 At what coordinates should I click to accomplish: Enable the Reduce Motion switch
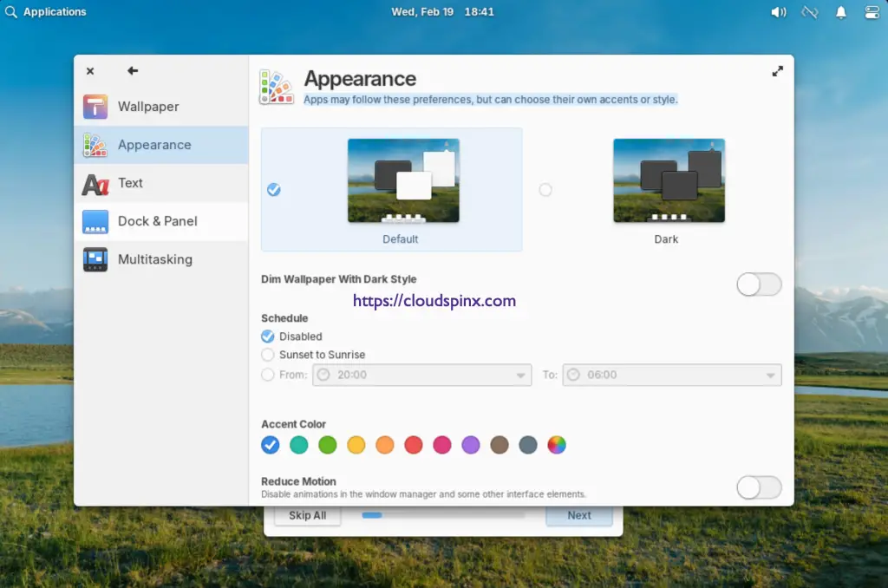coord(759,487)
